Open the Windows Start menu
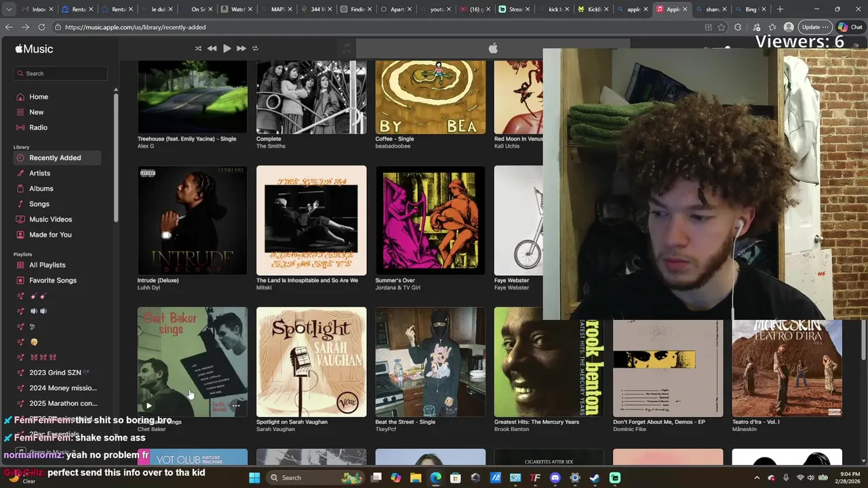This screenshot has height=488, width=868. tap(254, 478)
